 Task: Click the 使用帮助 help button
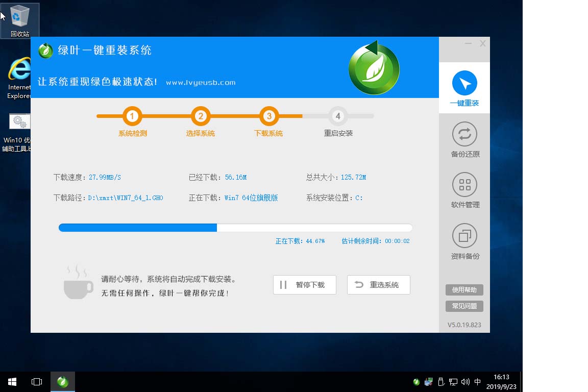464,289
